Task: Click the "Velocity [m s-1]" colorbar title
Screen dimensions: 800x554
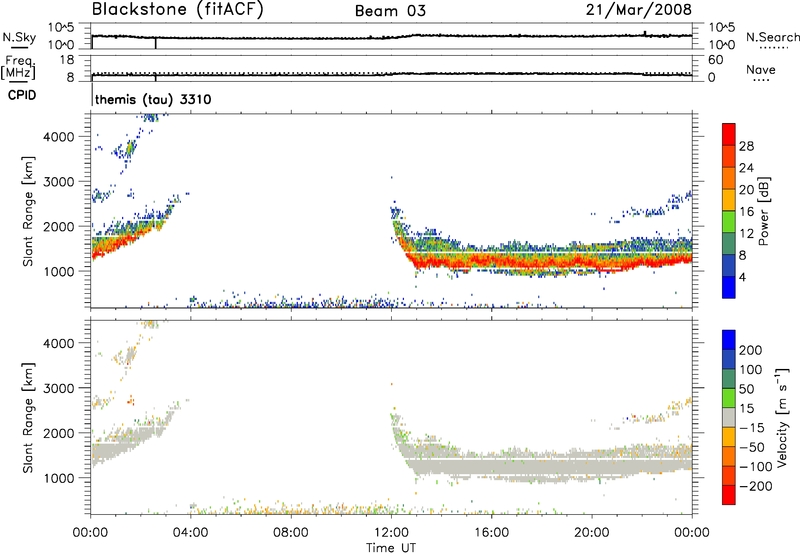Action: (x=782, y=417)
